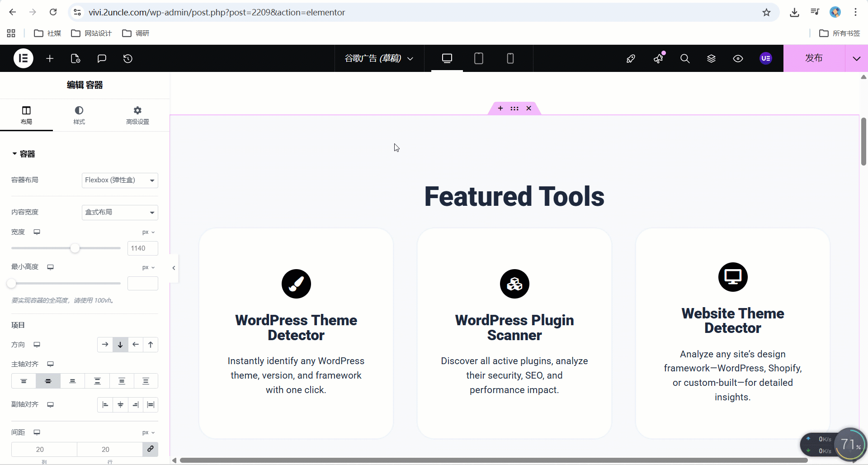Click the preview changes eye icon
The image size is (868, 465).
[738, 58]
